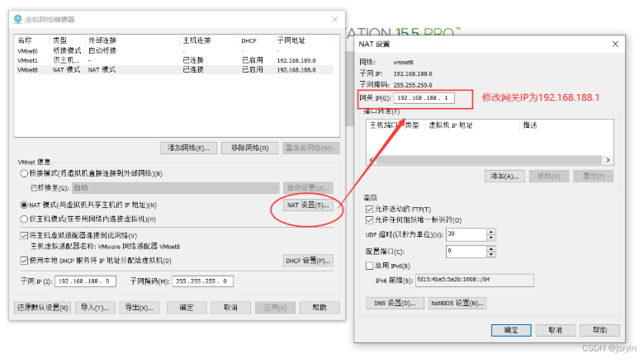The width and height of the screenshot is (644, 363).
Task: Click 取消 in Virtual Network Editor
Action: (231, 308)
